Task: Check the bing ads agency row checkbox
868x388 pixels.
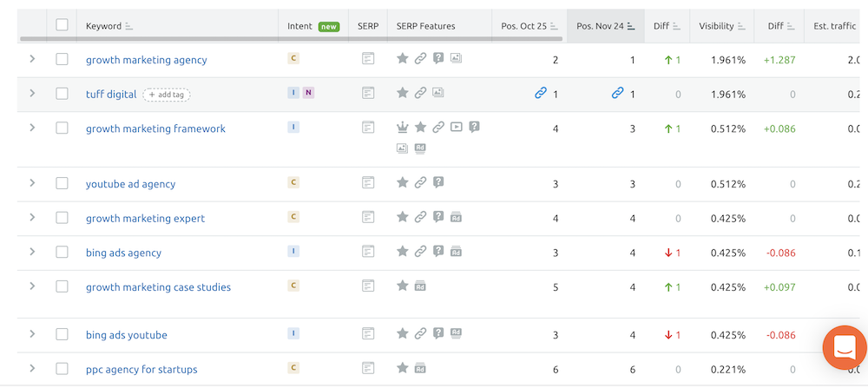Action: [x=62, y=251]
